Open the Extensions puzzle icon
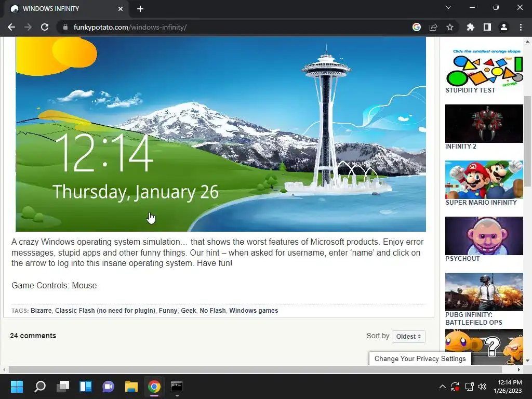532x399 pixels. (471, 27)
